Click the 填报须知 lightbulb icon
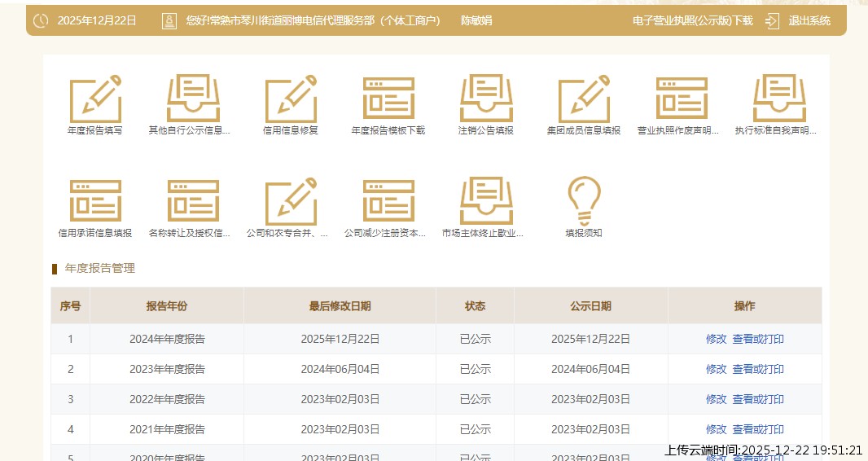 coord(584,201)
